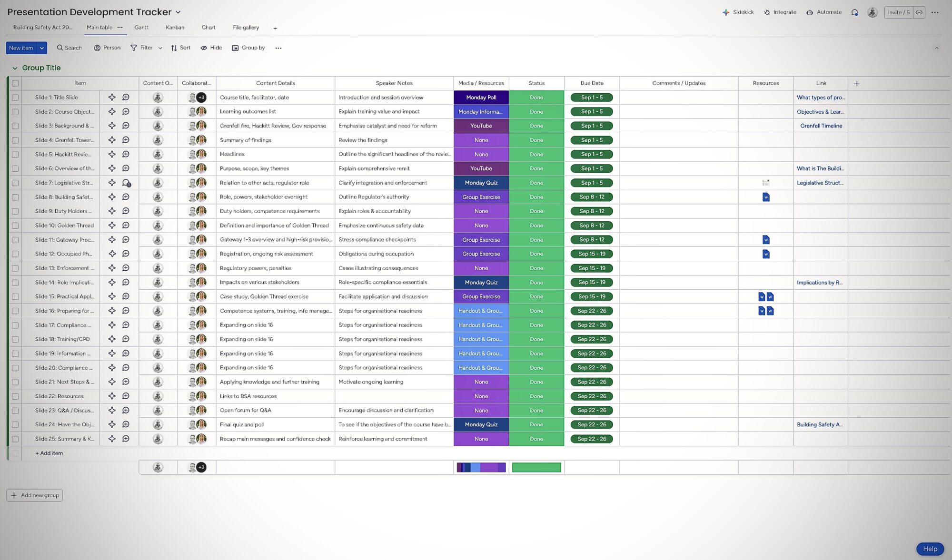Click the Sort arrows icon
This screenshot has width=952, height=560.
pos(174,48)
